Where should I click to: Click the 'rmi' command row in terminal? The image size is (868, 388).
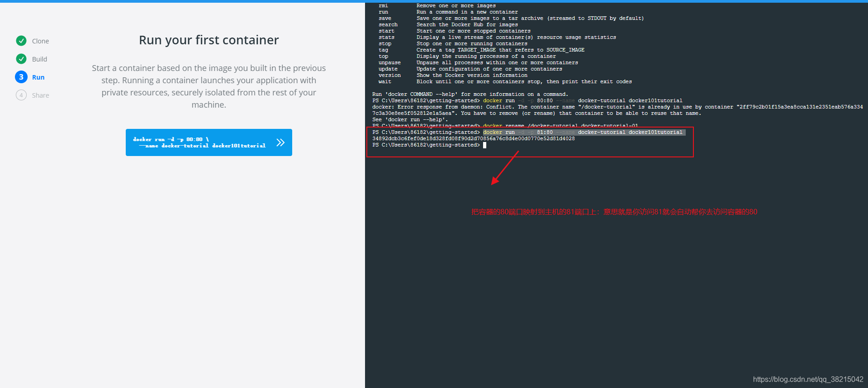coord(437,6)
